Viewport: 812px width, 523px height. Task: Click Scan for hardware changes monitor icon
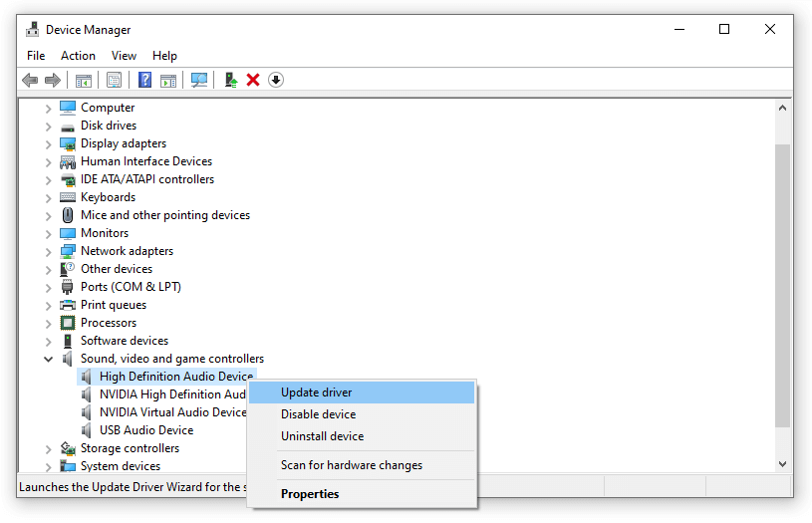199,81
